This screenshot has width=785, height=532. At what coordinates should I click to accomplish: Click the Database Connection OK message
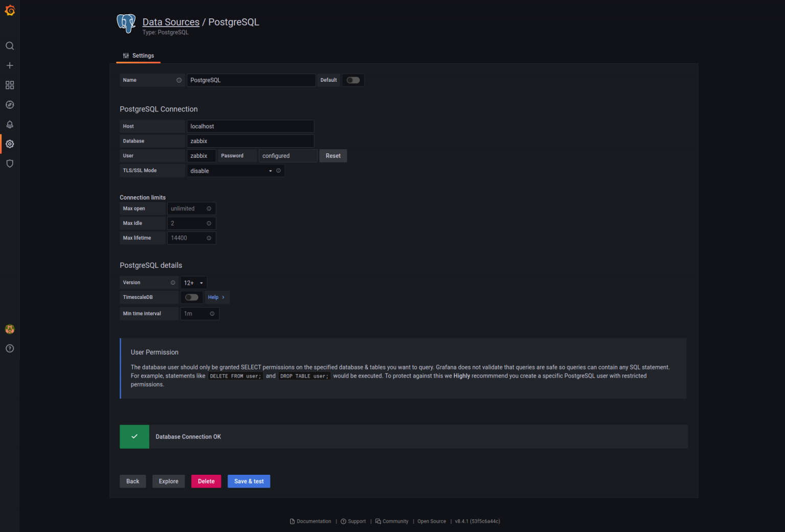189,437
